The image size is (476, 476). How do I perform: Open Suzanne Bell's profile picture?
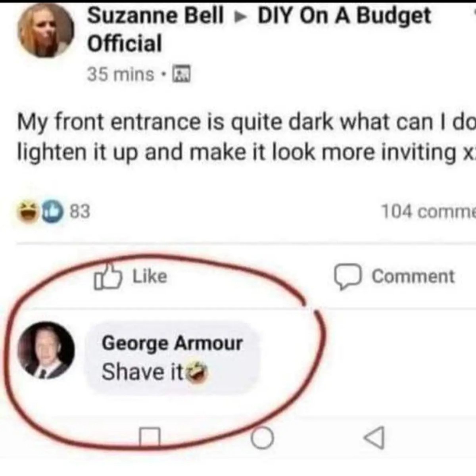pyautogui.click(x=46, y=31)
